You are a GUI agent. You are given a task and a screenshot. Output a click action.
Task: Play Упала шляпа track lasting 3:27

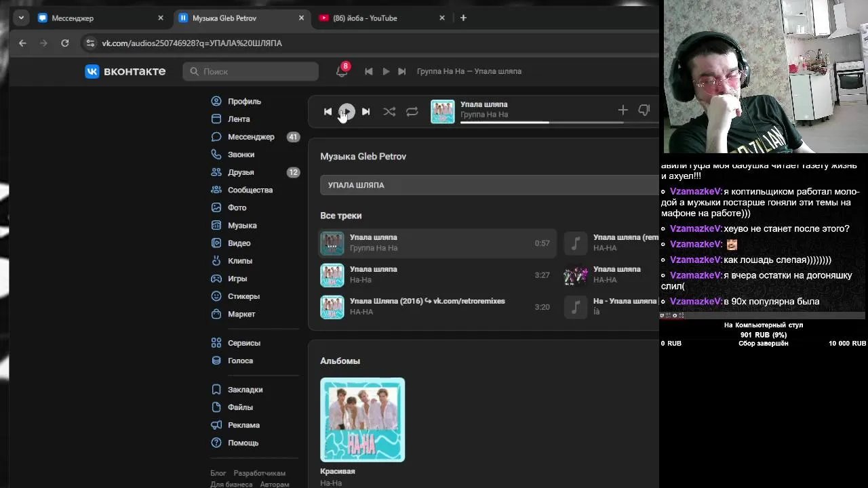click(x=437, y=274)
